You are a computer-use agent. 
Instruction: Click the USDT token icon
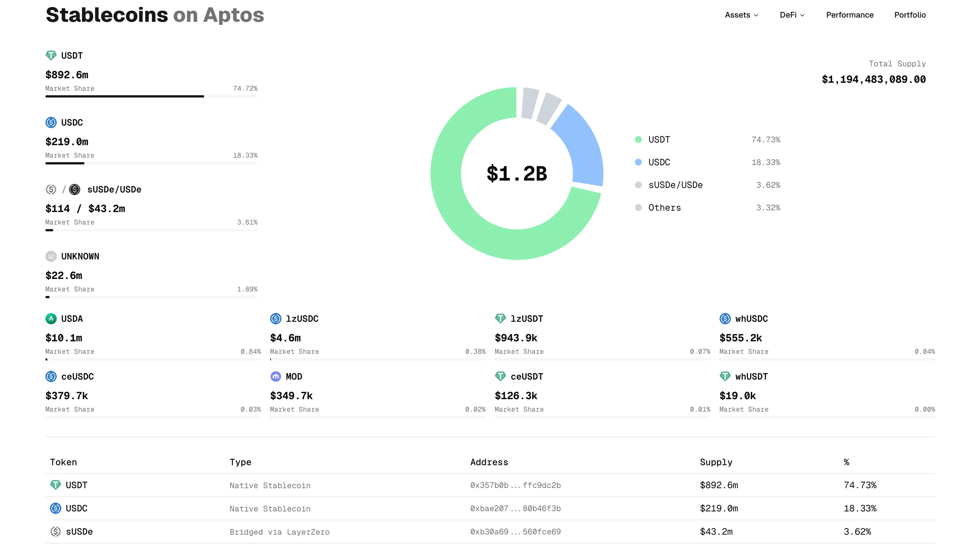click(x=52, y=56)
